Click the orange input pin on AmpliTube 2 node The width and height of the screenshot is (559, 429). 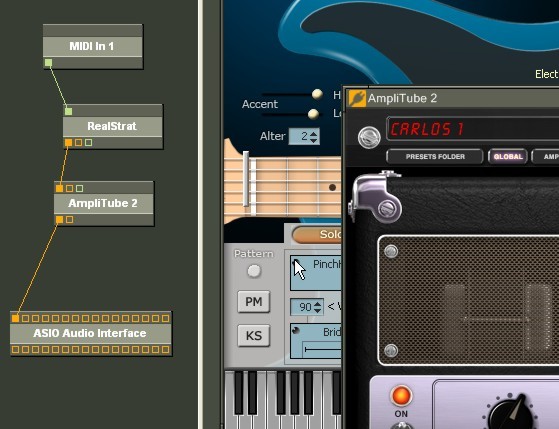coord(60,188)
